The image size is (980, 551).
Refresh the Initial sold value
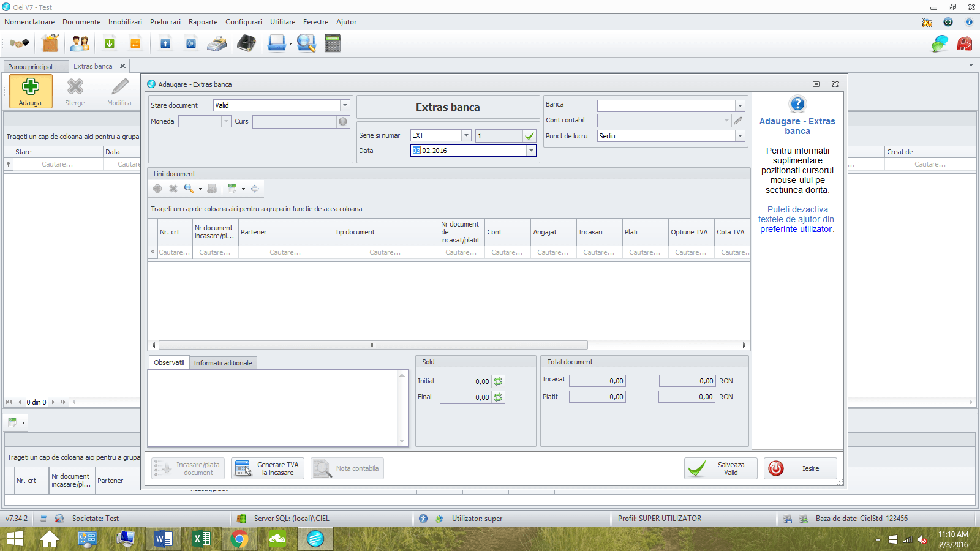coord(498,381)
